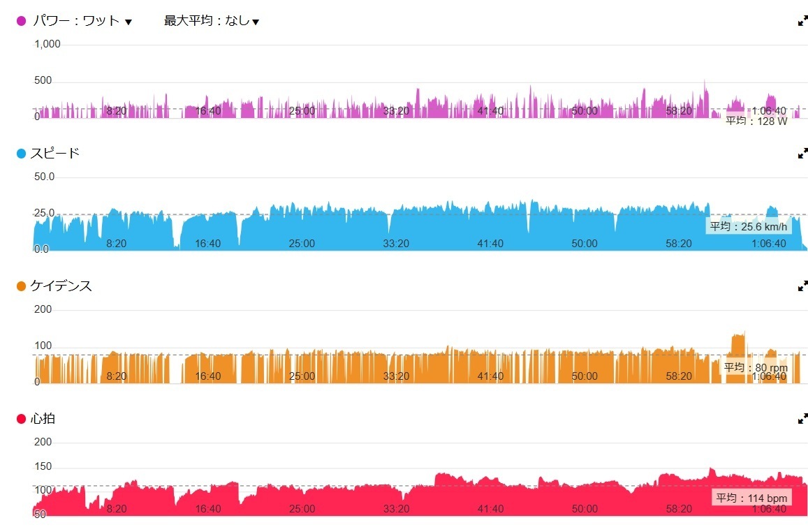Click the 25.0 axis label on speed chart
The image size is (808, 532).
(44, 213)
